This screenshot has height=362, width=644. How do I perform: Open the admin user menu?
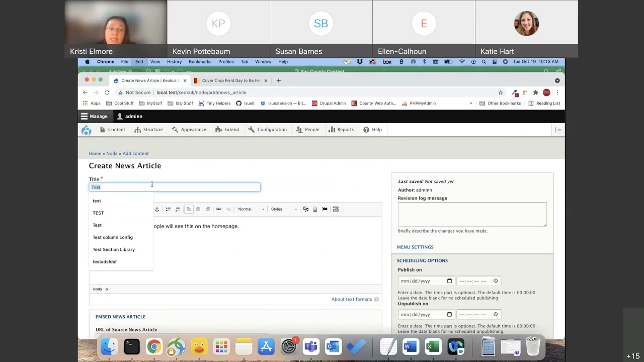pyautogui.click(x=130, y=116)
